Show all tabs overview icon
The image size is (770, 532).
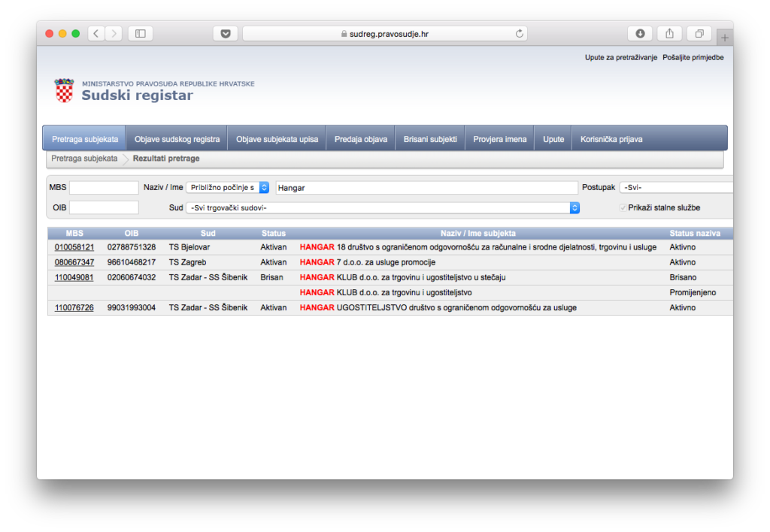[x=699, y=33]
